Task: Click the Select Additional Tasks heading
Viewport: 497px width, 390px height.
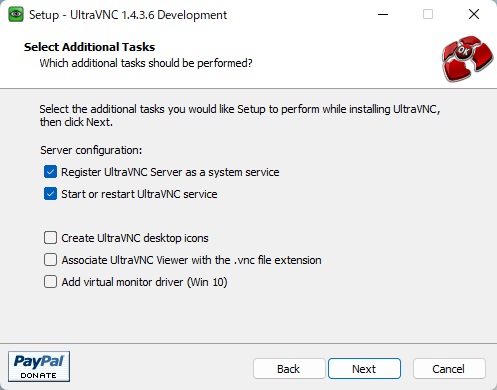Action: 89,47
